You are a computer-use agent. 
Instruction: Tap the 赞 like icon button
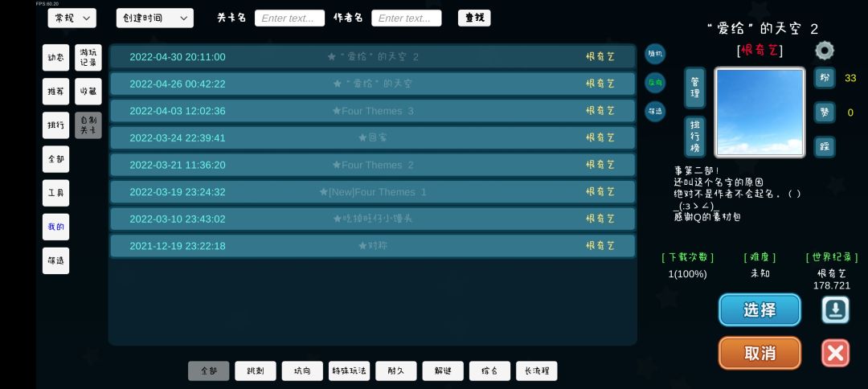click(x=825, y=113)
